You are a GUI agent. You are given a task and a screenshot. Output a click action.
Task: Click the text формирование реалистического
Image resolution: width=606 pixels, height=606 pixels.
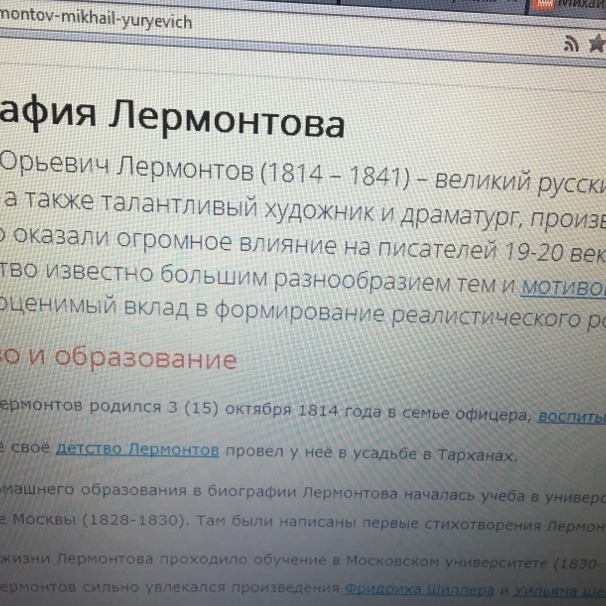point(398,313)
